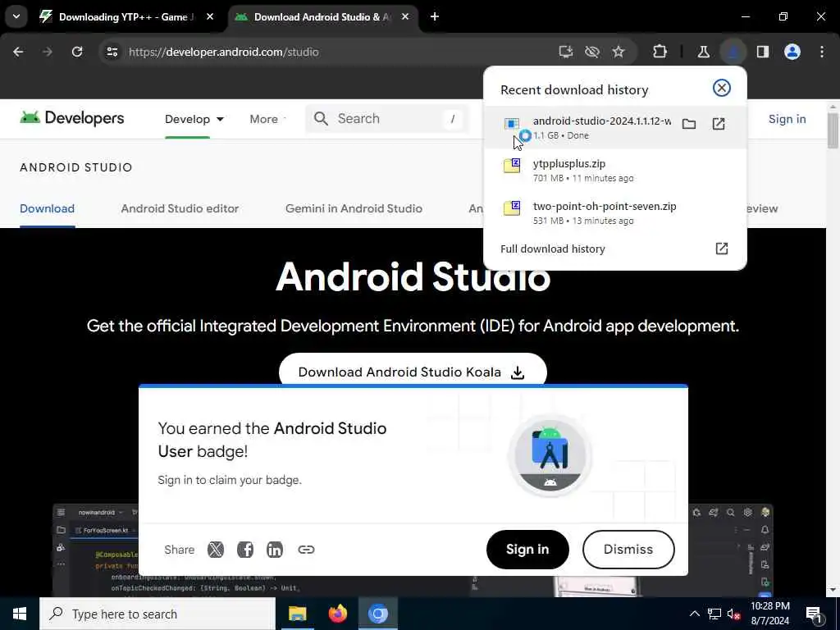Click the install app icon in address bar
The height and width of the screenshot is (630, 840).
566,52
